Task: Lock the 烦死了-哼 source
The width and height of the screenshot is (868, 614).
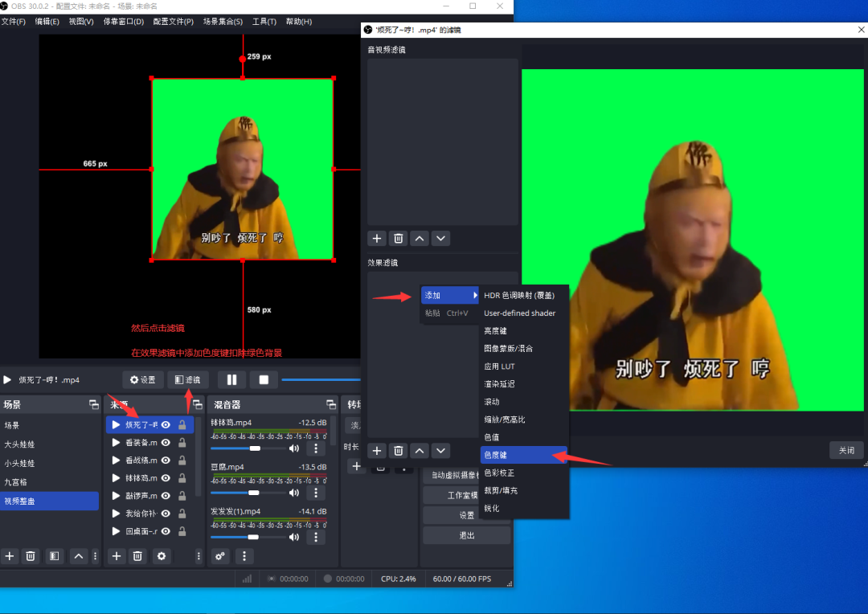Action: click(x=182, y=424)
